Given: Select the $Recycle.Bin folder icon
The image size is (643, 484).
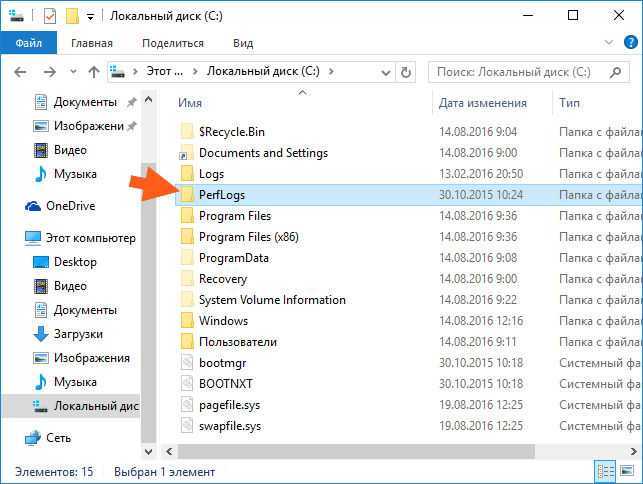Looking at the screenshot, I should [187, 132].
